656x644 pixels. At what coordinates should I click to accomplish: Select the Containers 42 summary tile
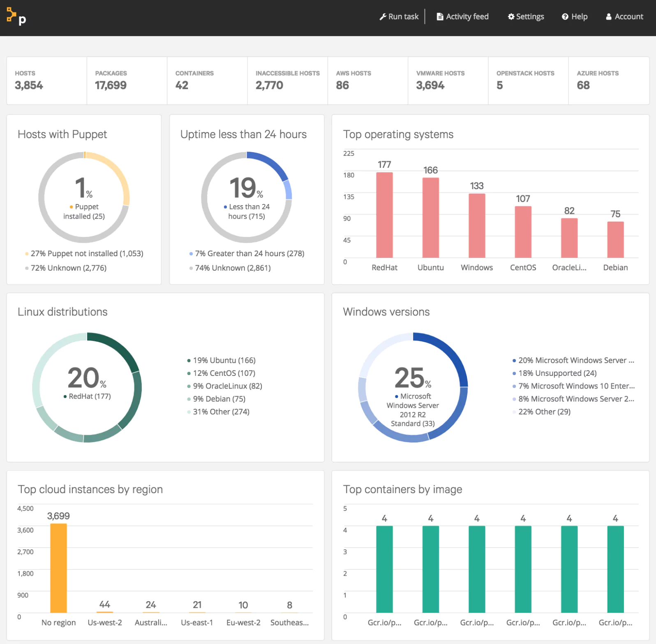(207, 81)
